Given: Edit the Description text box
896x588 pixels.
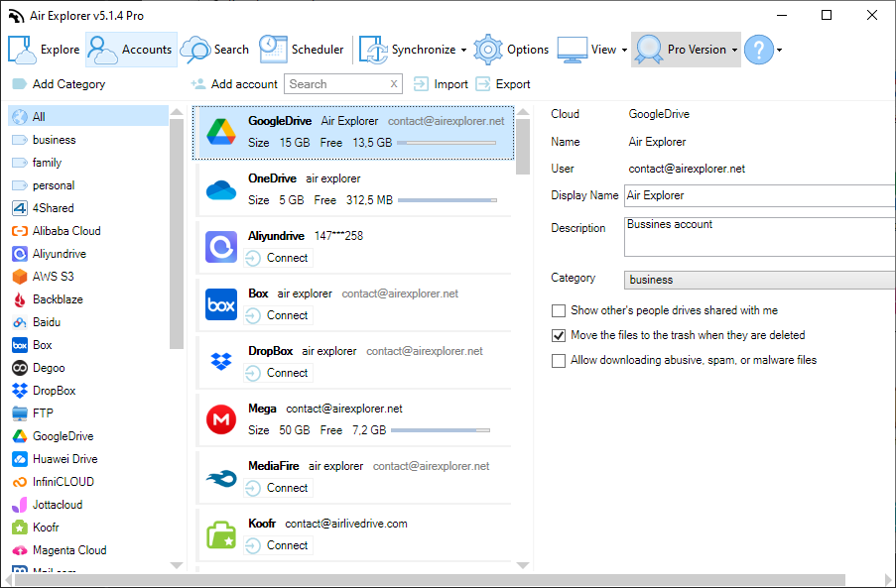Looking at the screenshot, I should 759,237.
